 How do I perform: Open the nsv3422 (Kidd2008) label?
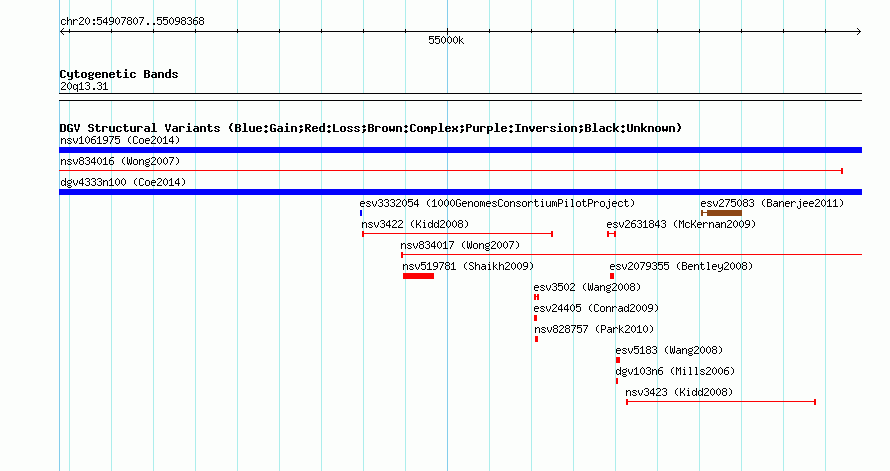click(415, 224)
